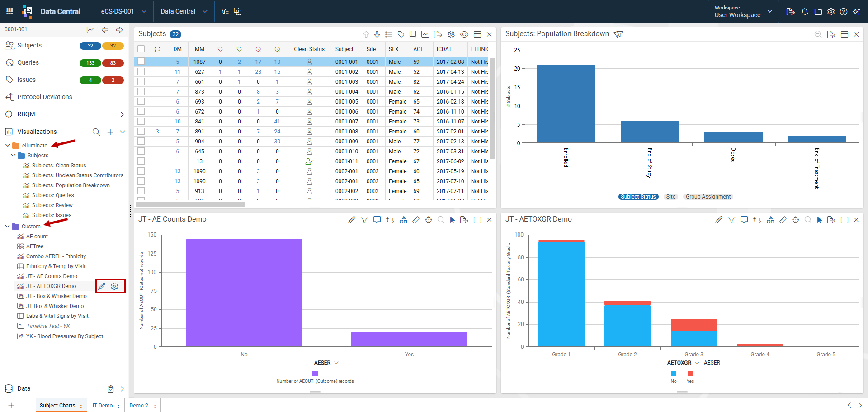Screen dimensions: 868x412
Task: Switch to the JT Demo tab
Action: [102, 406]
